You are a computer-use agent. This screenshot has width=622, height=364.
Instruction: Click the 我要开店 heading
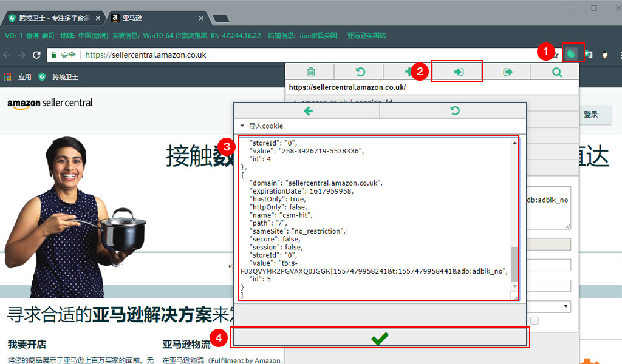(x=27, y=344)
